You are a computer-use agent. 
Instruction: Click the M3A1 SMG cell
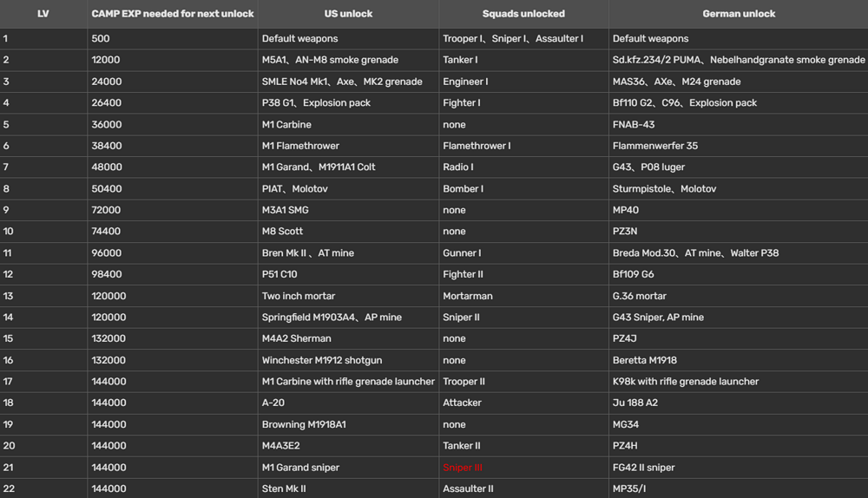click(348, 210)
